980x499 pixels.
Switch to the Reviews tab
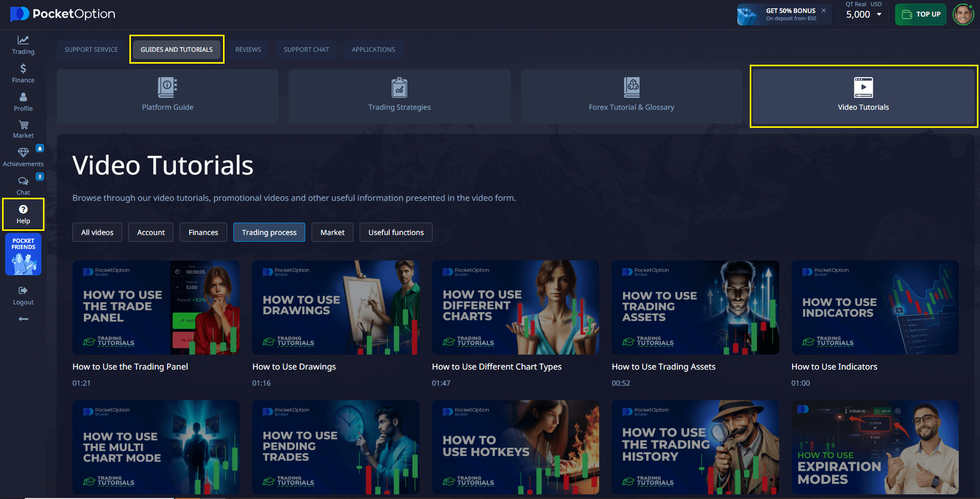tap(248, 50)
